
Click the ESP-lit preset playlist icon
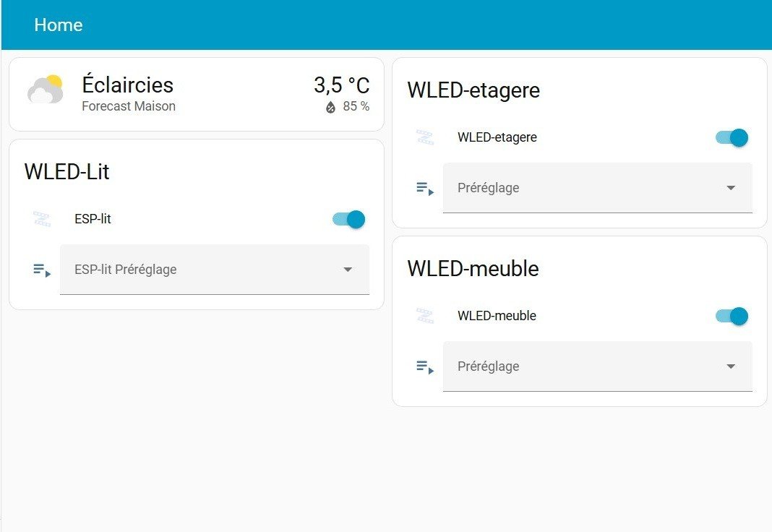(42, 270)
